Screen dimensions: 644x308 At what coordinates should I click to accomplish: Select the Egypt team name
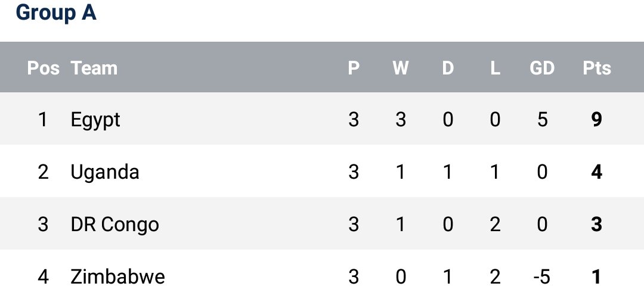pos(95,120)
